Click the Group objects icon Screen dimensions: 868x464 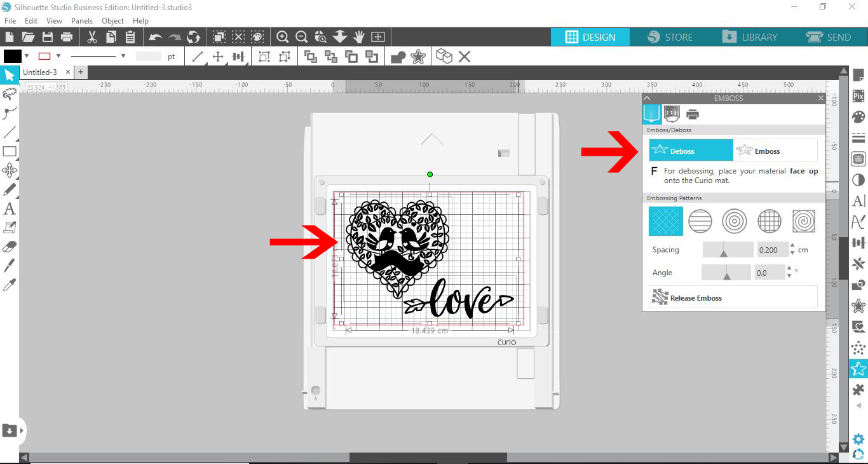point(264,57)
